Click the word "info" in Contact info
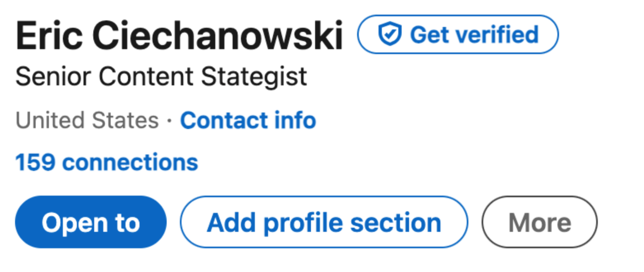This screenshot has width=644, height=272. click(296, 120)
